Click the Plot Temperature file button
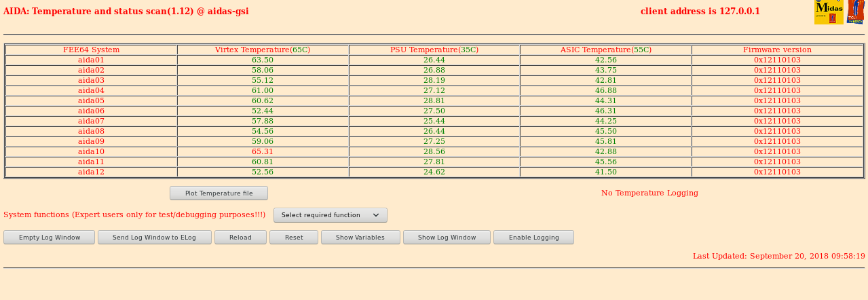This screenshot has width=868, height=300. point(219,193)
